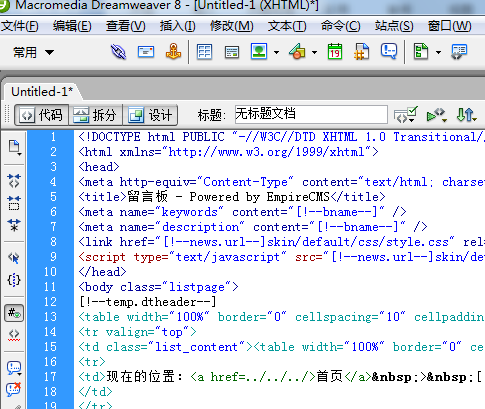
Task: Click the Templates insert icon
Action: (x=421, y=52)
